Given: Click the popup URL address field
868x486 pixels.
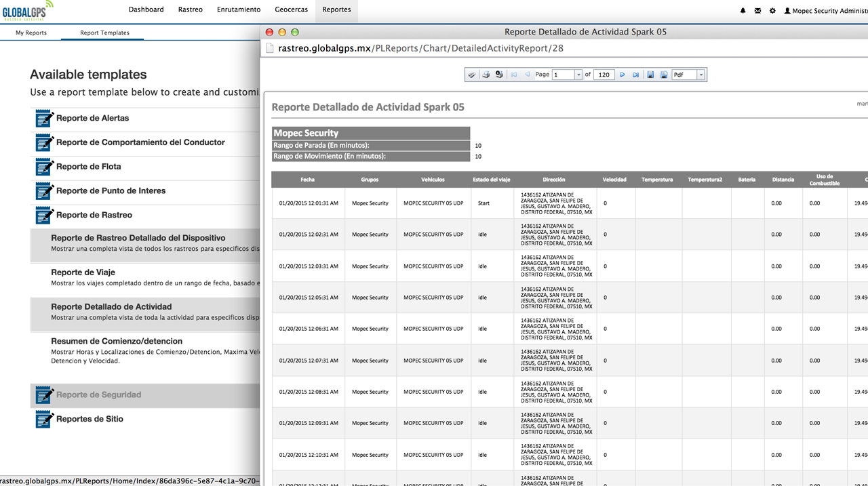Looking at the screenshot, I should tap(420, 48).
